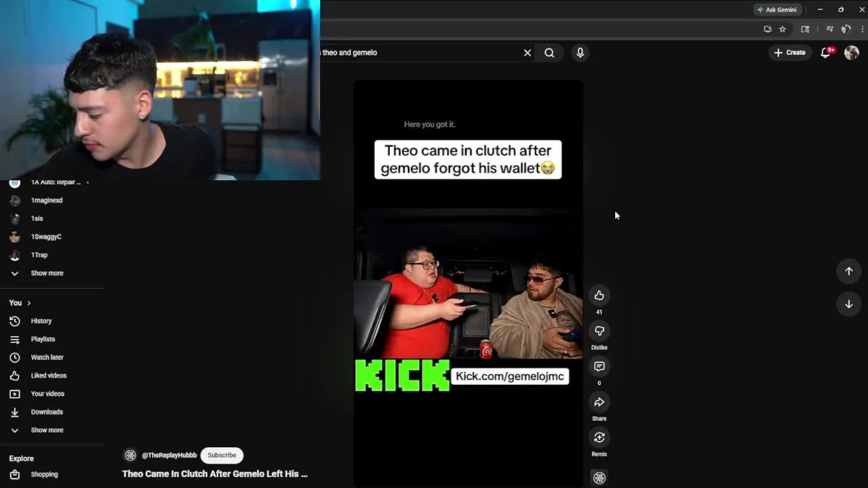Click the Downloads arrow icon
This screenshot has width=868, height=488.
(x=15, y=412)
